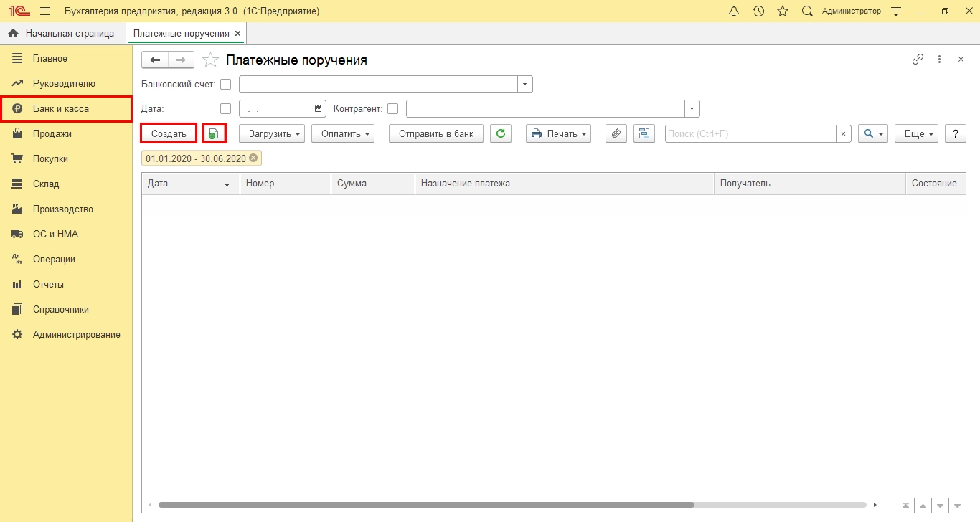Add Платежные поручения to favorites star
The image size is (980, 522).
[209, 60]
